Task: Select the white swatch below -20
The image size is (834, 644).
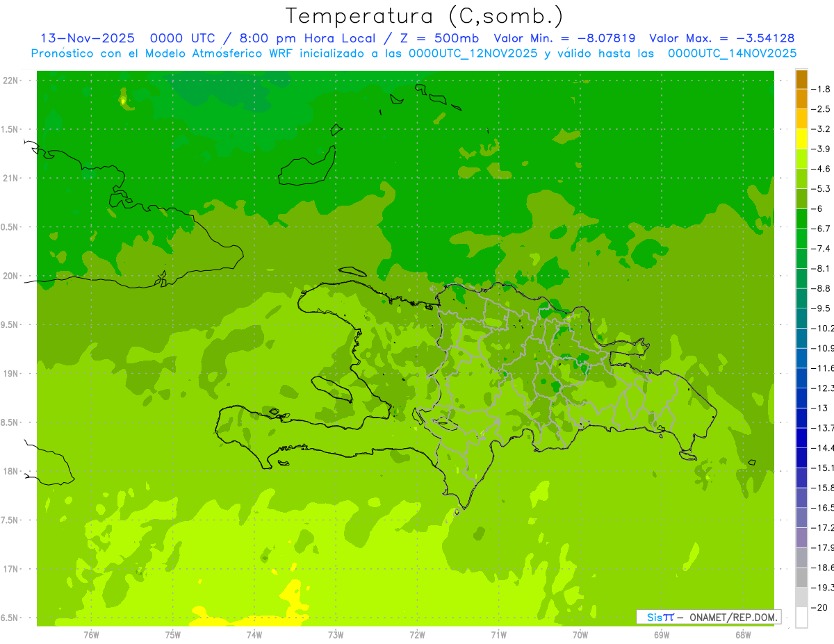Action: point(801,618)
